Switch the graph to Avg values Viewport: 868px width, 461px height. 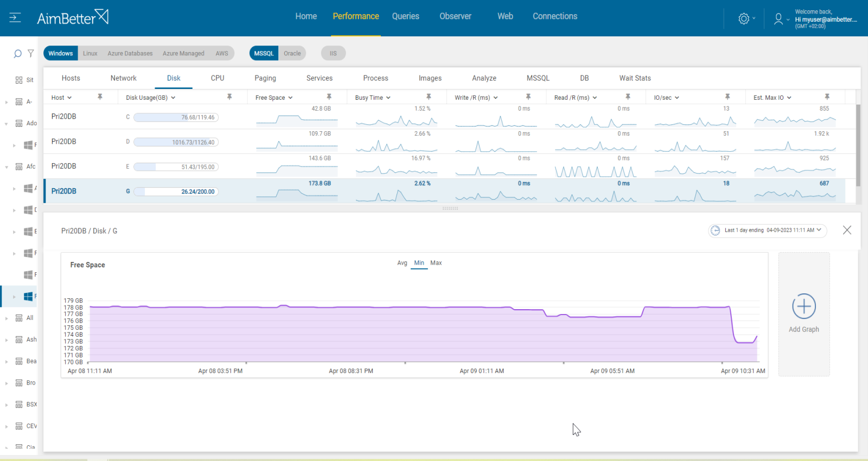(x=402, y=263)
